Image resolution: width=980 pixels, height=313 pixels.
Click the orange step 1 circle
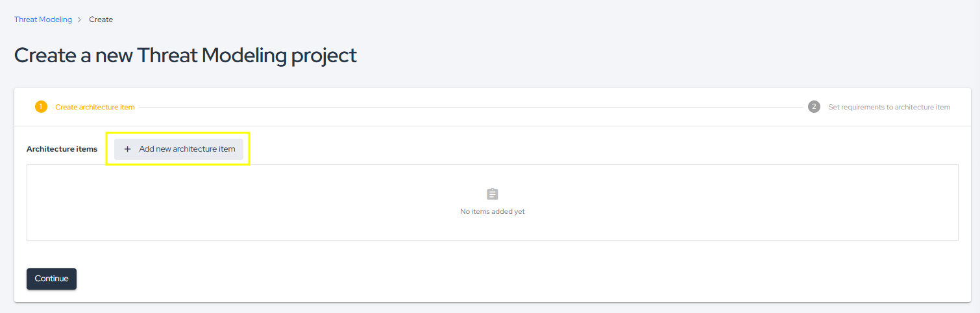[41, 107]
